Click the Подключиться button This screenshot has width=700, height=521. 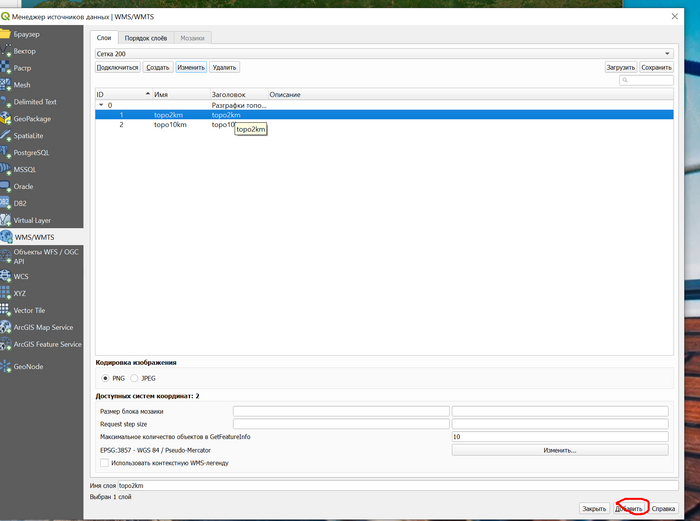tap(117, 67)
